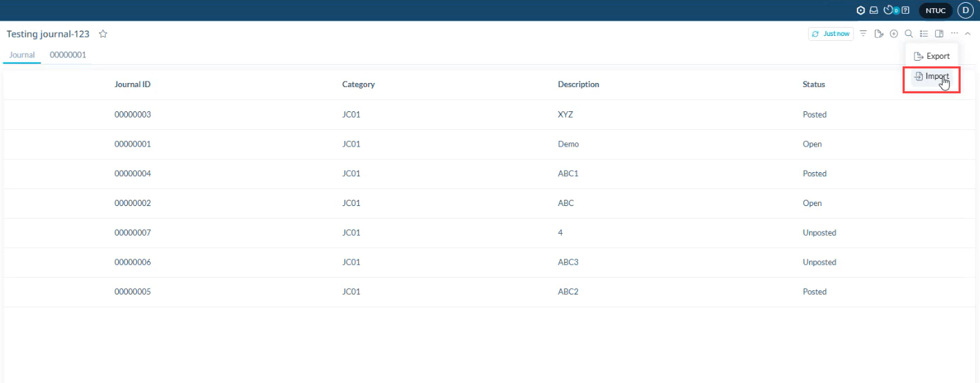Screen dimensions: 980x383
Task: Open the three-dots more options menu
Action: click(x=954, y=34)
